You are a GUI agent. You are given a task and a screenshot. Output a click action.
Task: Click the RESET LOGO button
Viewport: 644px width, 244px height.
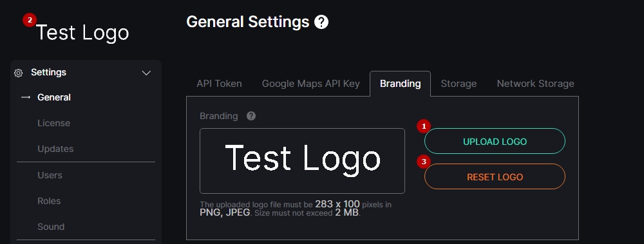[495, 176]
